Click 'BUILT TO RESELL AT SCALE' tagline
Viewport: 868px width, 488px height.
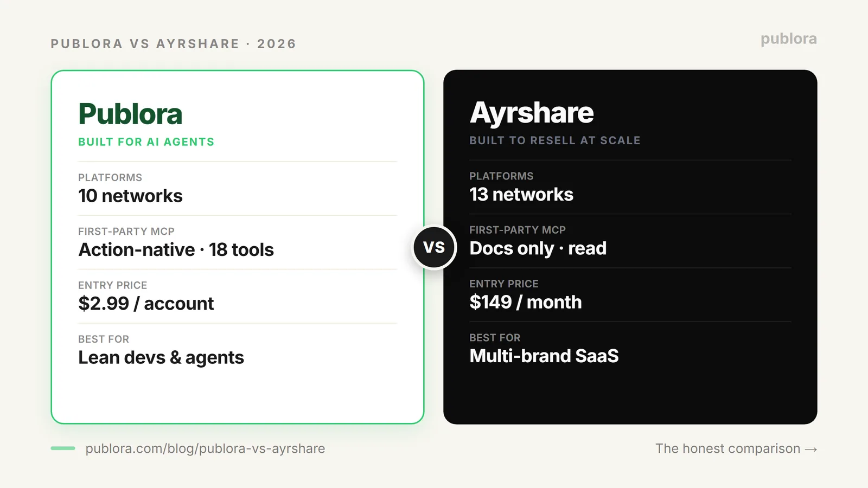tap(555, 140)
